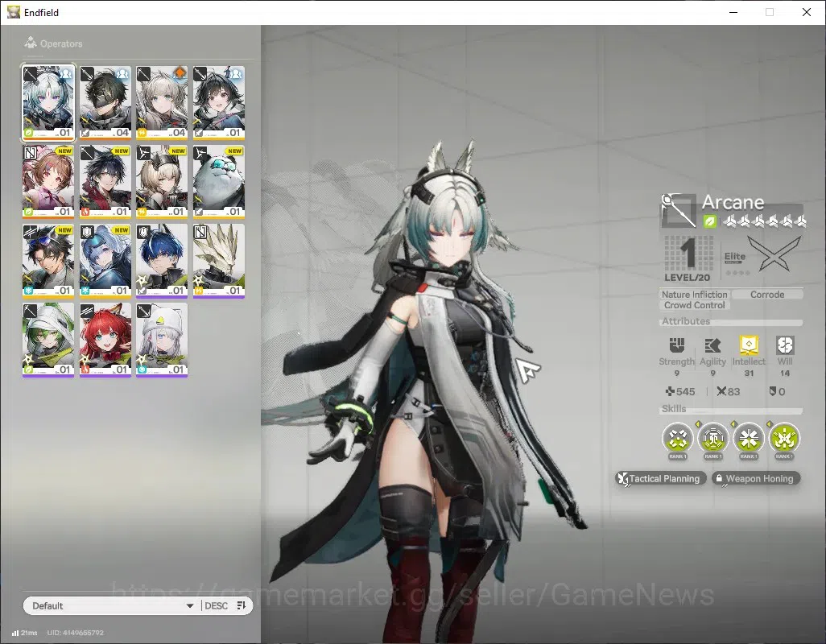Select the spiky beige dragon operator card
Viewport: 826px width, 644px height.
click(219, 261)
